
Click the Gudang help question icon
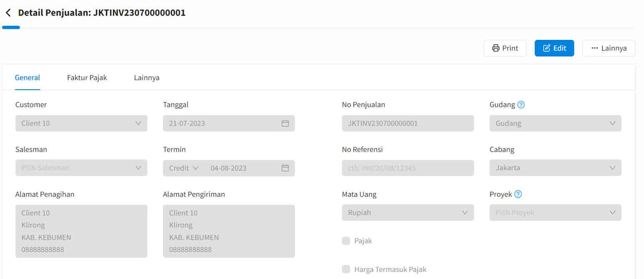pyautogui.click(x=521, y=105)
